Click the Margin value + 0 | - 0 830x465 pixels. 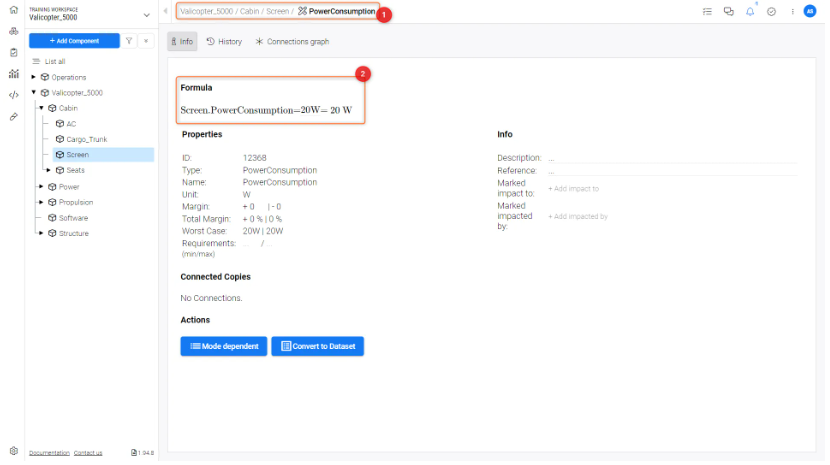tap(264, 208)
